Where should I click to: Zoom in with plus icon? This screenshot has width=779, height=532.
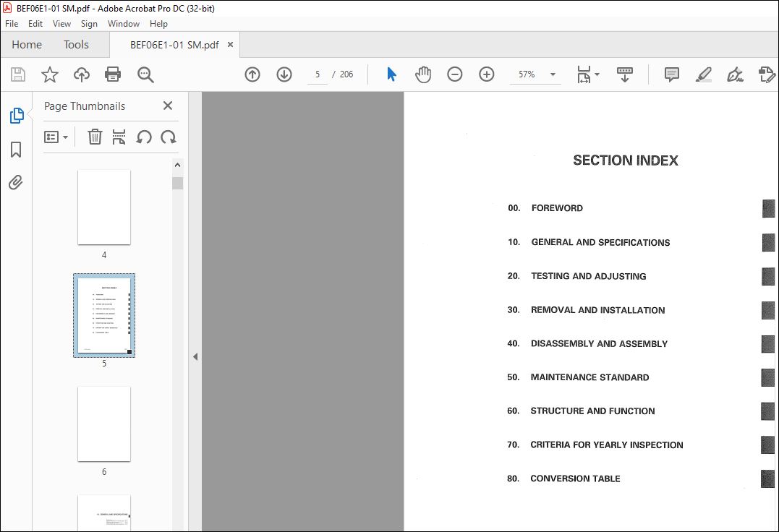click(x=486, y=74)
